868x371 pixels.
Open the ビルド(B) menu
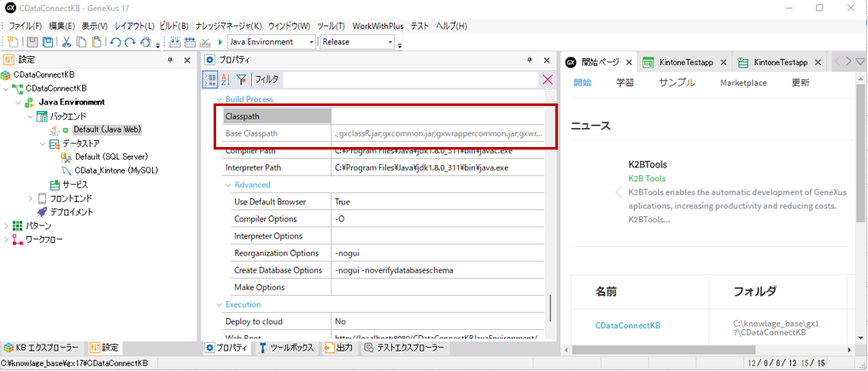tap(173, 26)
